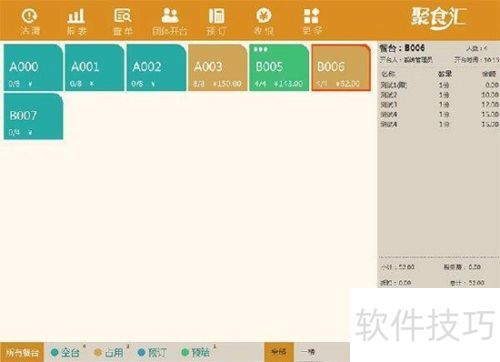Select table B007
This screenshot has width=500, height=362.
[x=33, y=116]
